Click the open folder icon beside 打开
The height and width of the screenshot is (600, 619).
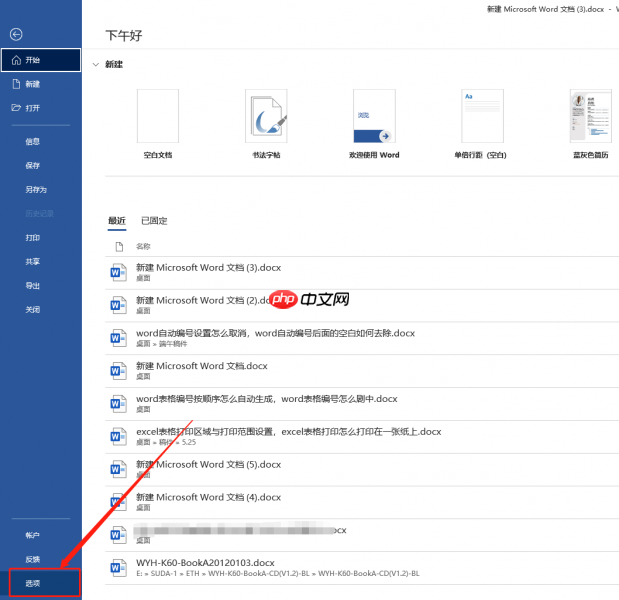pyautogui.click(x=16, y=108)
